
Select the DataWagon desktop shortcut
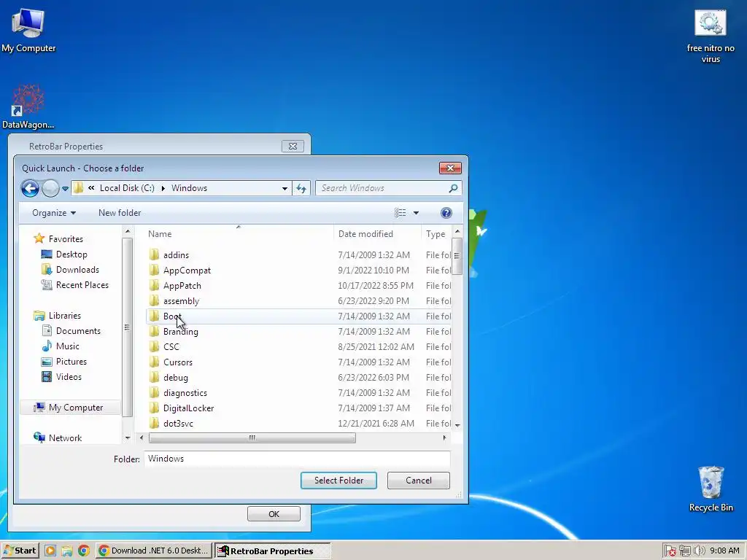28,107
